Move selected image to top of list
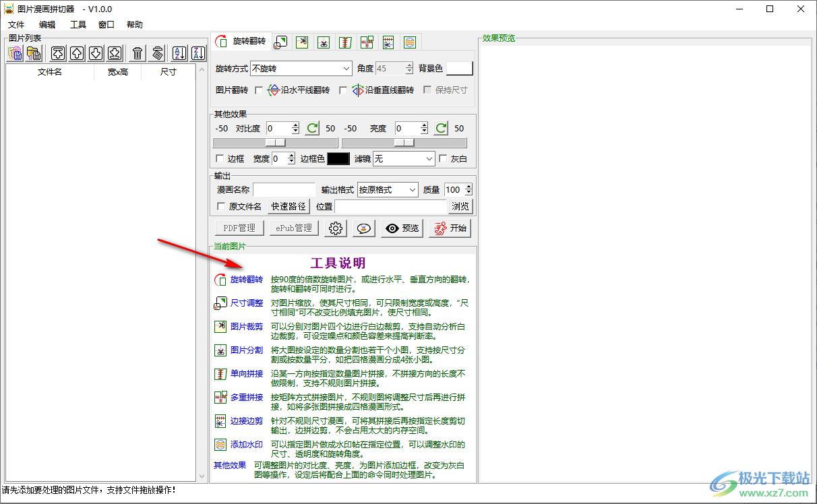This screenshot has height=504, width=817. 57,53
